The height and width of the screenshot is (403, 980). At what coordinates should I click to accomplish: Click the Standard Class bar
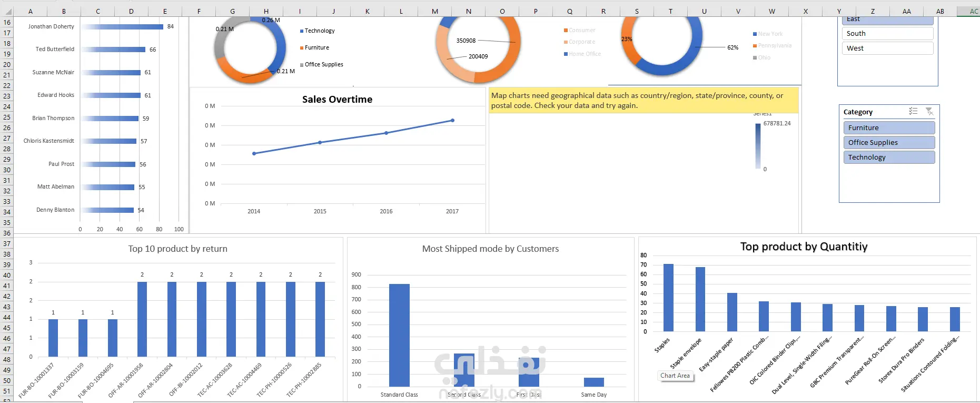point(399,335)
